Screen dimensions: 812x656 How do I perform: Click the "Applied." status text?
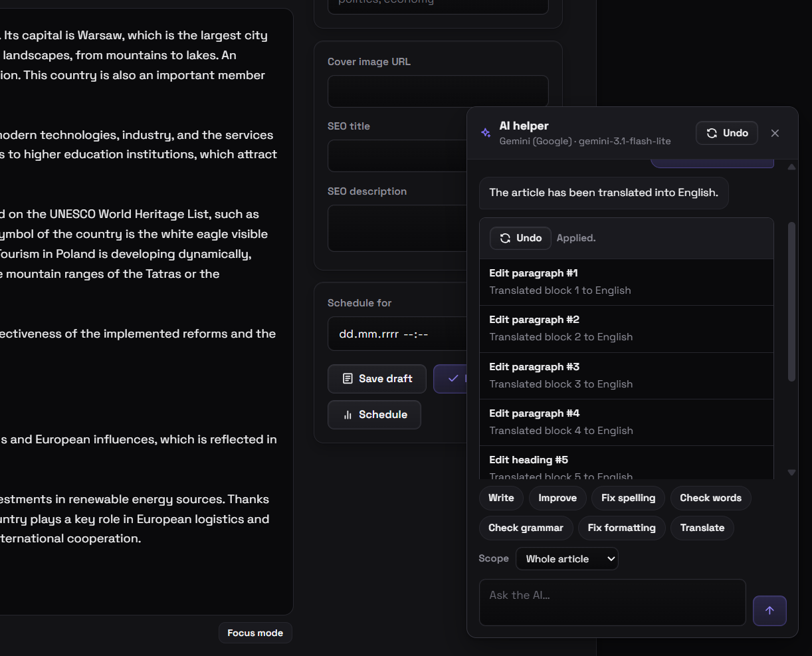tap(576, 238)
